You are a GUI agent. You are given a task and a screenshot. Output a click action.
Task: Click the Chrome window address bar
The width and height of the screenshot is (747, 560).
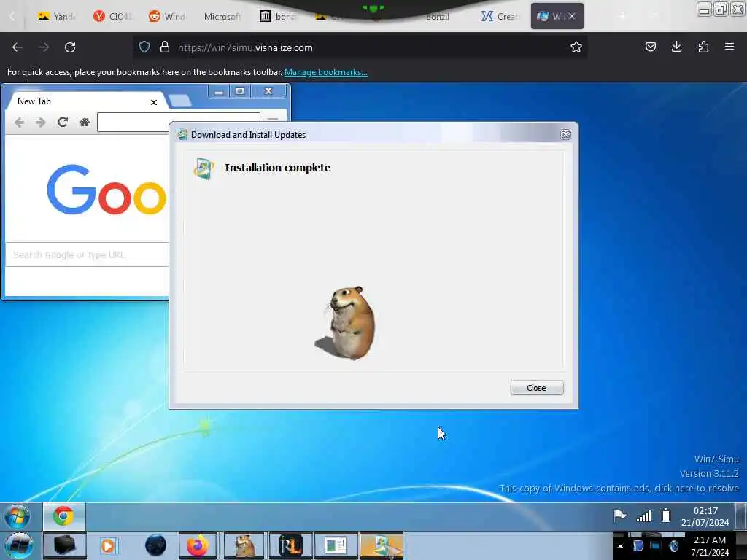[179, 122]
